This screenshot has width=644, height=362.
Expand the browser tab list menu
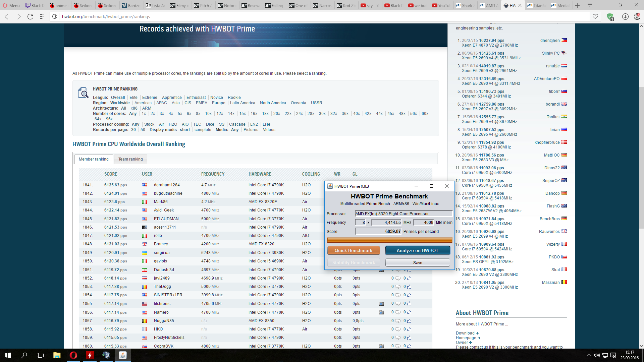590,5
